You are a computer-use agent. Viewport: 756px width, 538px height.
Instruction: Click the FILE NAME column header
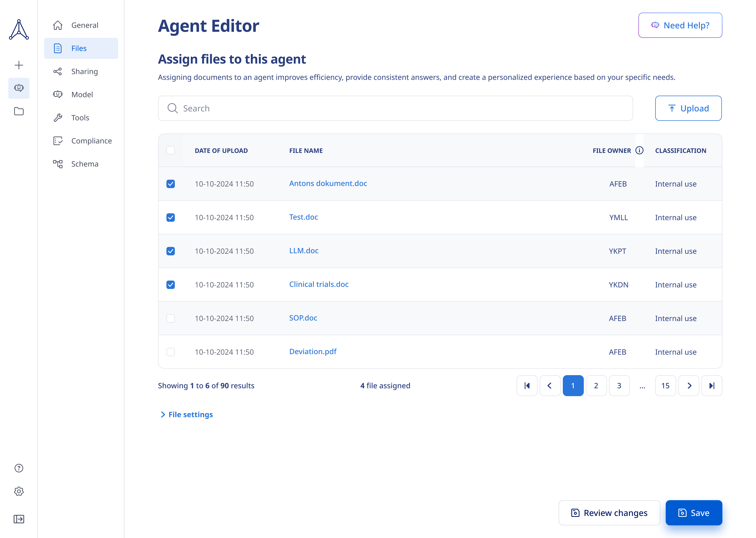(306, 151)
